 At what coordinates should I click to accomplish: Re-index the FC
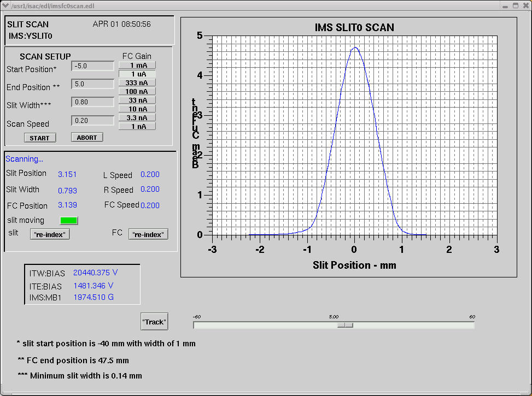coord(148,234)
